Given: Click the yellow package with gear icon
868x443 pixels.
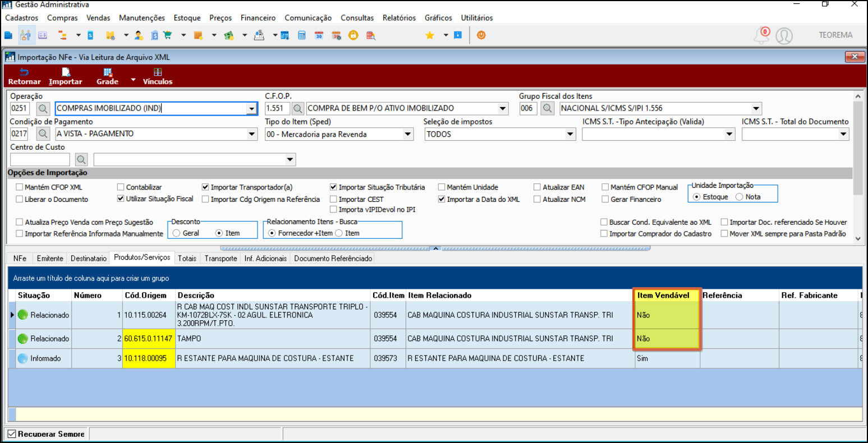Looking at the screenshot, I should tap(111, 35).
